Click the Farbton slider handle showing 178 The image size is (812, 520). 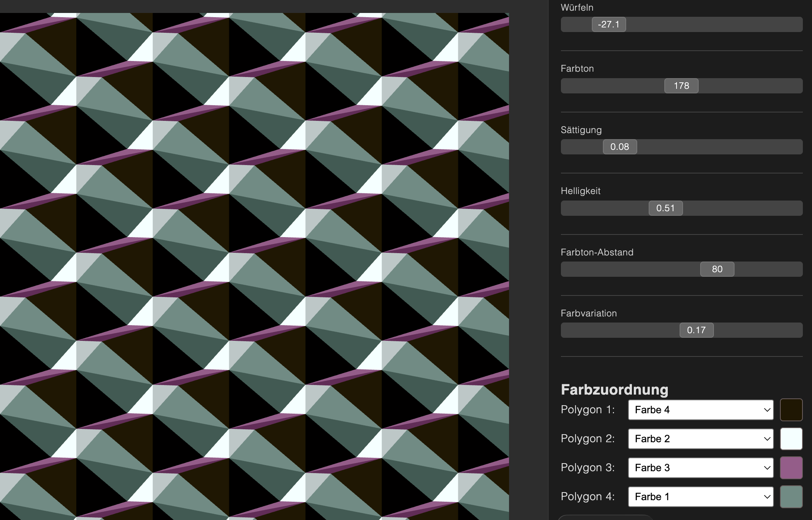[x=681, y=86]
